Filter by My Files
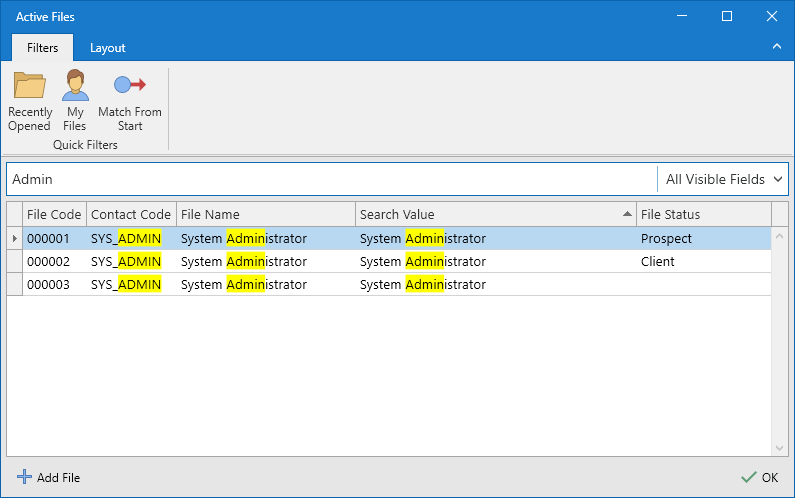This screenshot has width=795, height=498. click(75, 101)
